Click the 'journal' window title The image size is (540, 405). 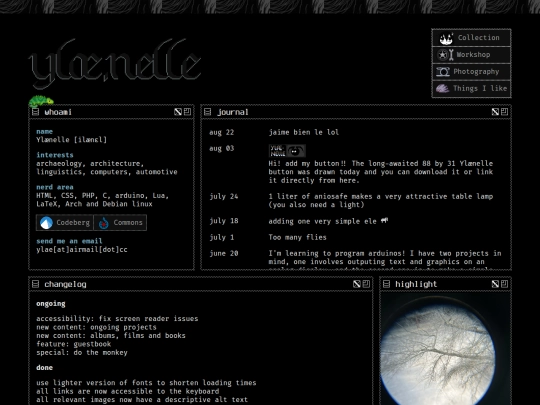point(232,112)
